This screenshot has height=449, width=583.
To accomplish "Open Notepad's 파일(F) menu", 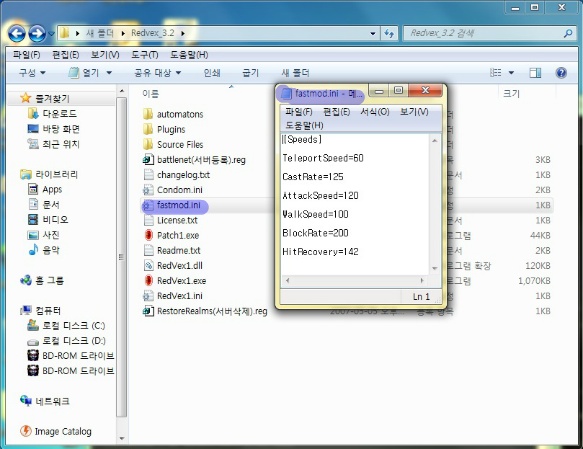I will click(x=299, y=112).
